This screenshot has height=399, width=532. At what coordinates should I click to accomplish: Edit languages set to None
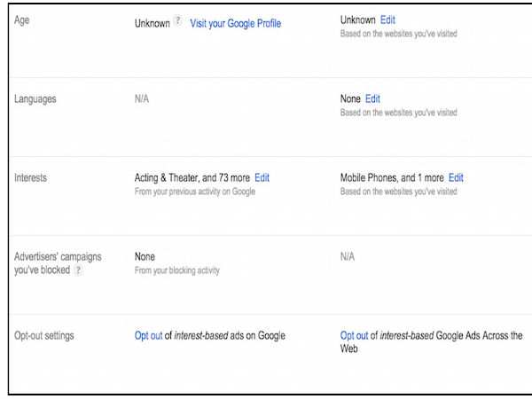click(x=372, y=98)
